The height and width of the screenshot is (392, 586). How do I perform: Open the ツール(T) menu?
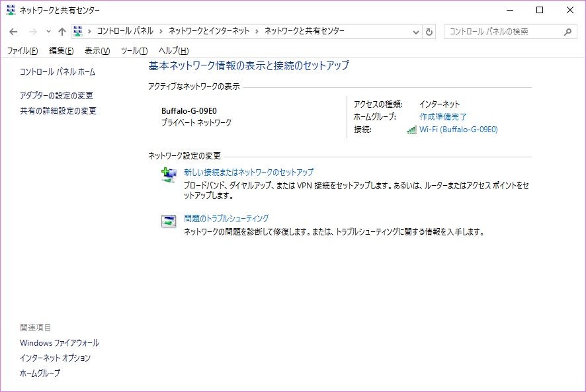pyautogui.click(x=134, y=51)
